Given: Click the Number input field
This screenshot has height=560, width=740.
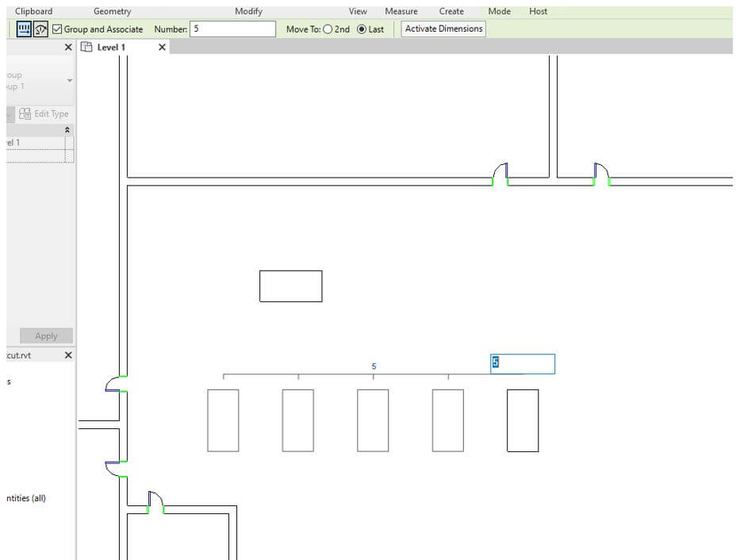Looking at the screenshot, I should tap(232, 29).
